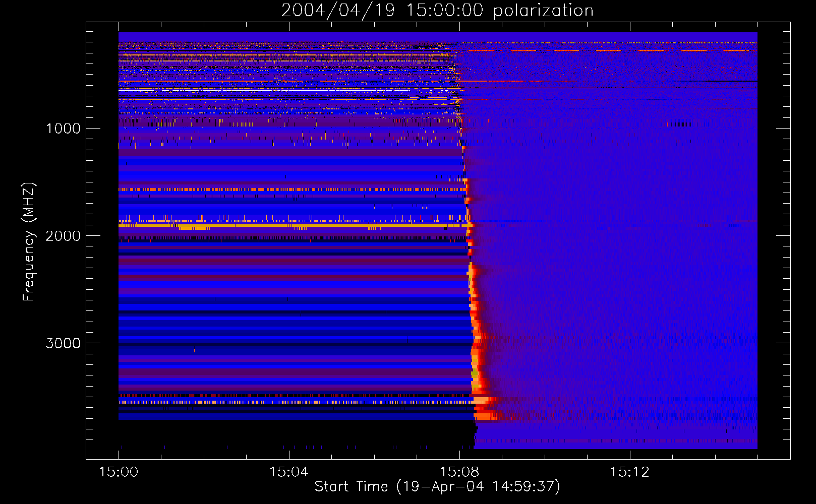Click the 2000 frequency tick label
The height and width of the screenshot is (504, 816).
pos(63,236)
